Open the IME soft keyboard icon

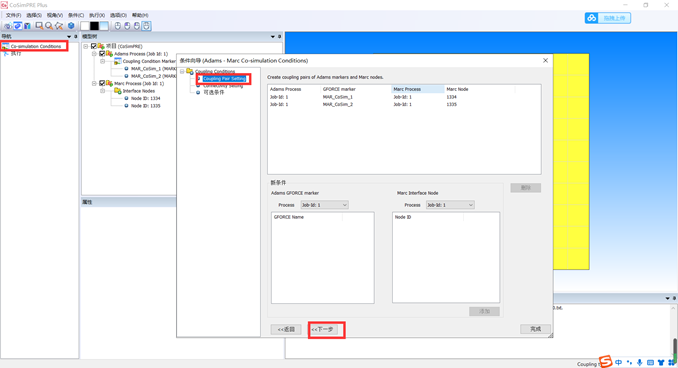650,362
